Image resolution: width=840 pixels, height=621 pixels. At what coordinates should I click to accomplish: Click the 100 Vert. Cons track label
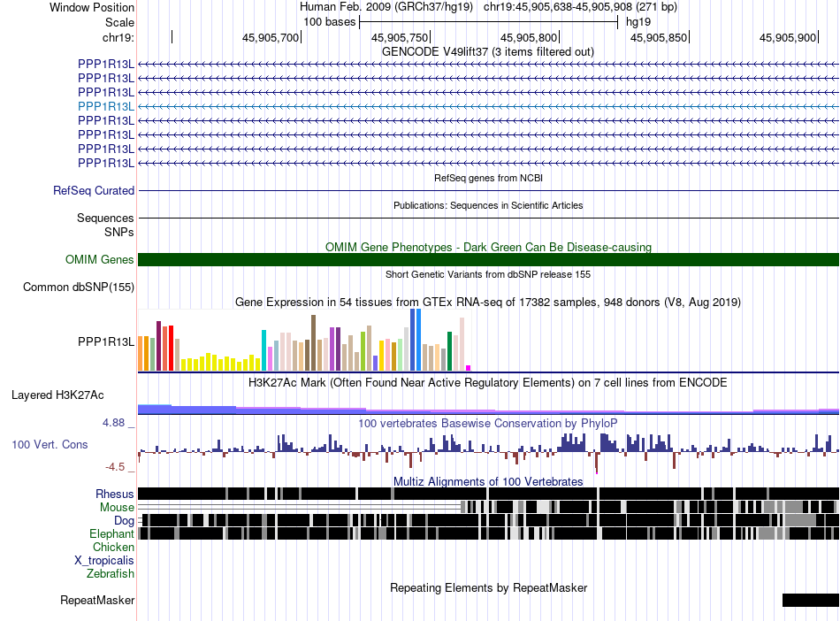coord(50,445)
